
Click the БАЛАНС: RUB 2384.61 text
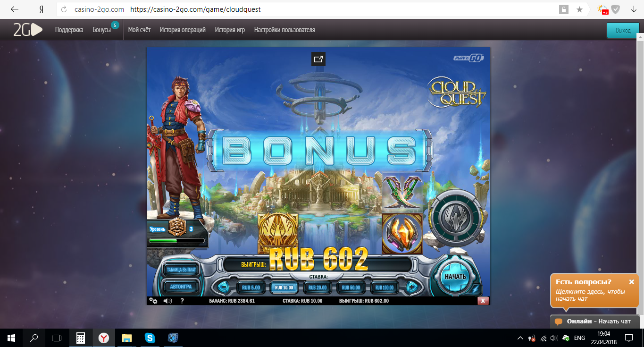coord(232,301)
